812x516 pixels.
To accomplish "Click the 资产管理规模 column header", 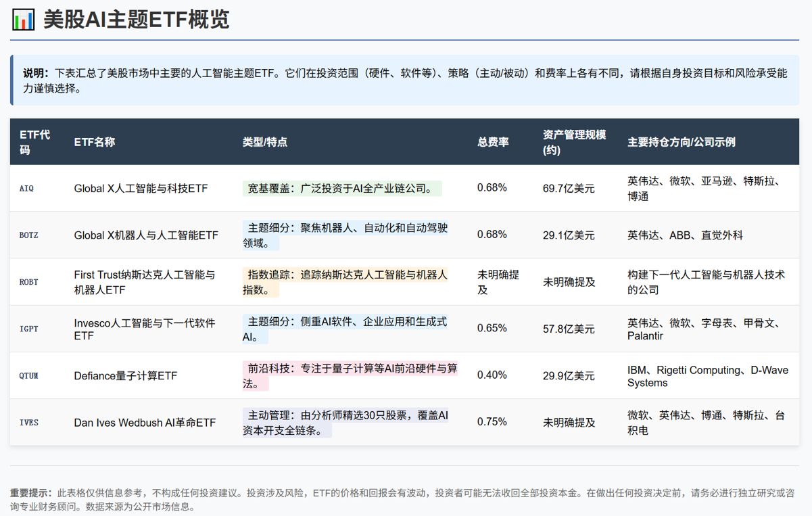I will pyautogui.click(x=574, y=142).
